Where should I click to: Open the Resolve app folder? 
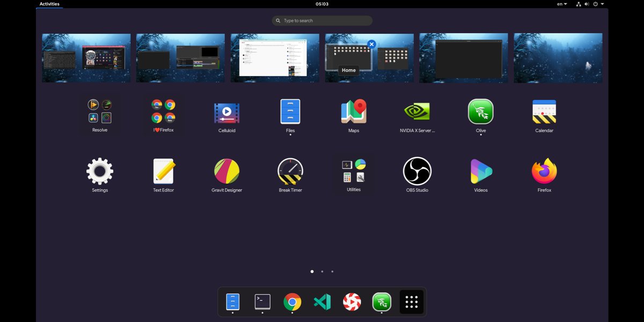click(x=100, y=115)
